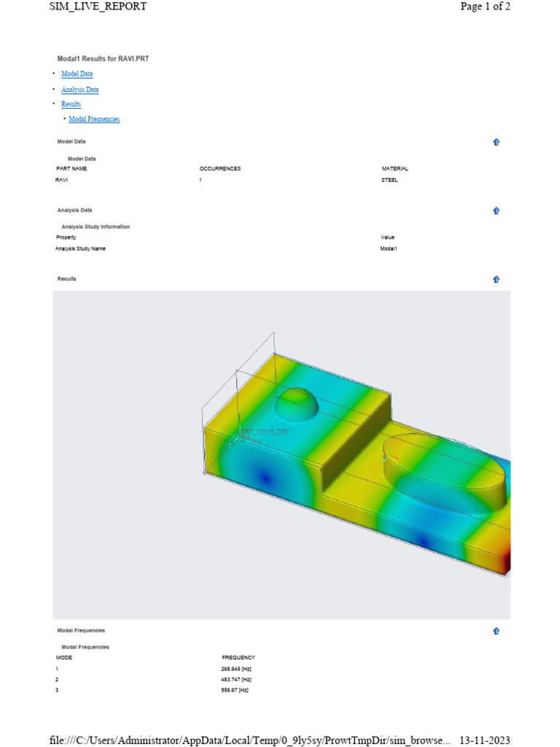Click the up arrow beside Modal Frequencies heading

496,631
